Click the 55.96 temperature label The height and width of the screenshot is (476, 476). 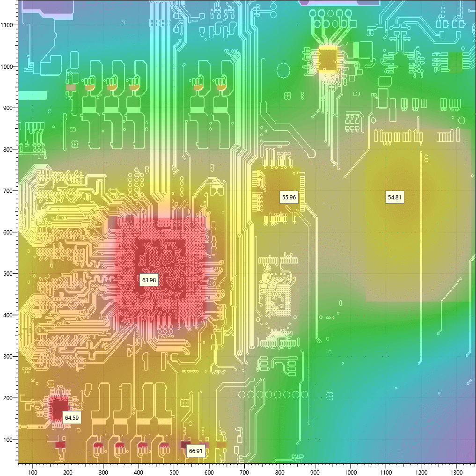point(289,198)
